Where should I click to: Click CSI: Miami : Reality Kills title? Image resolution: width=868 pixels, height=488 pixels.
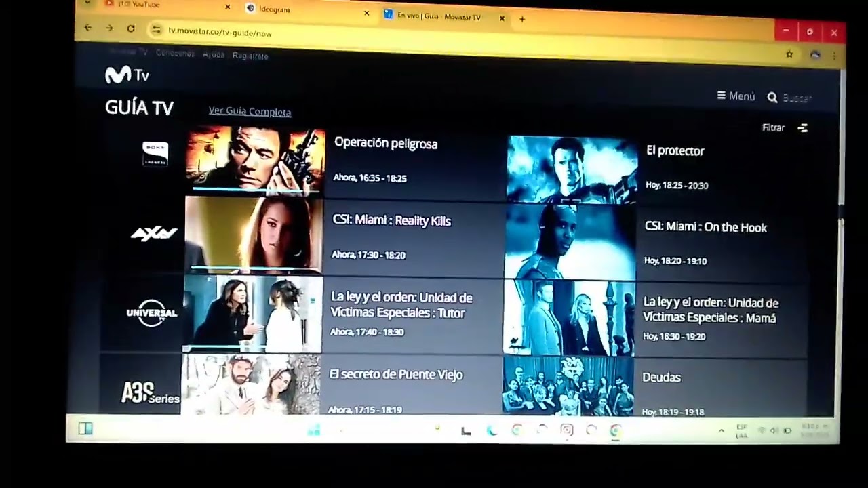point(391,221)
